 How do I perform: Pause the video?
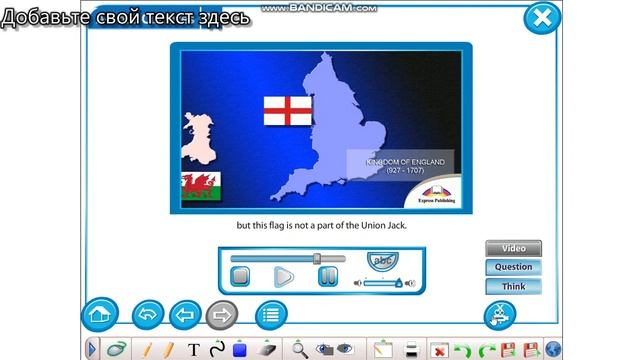click(x=328, y=276)
